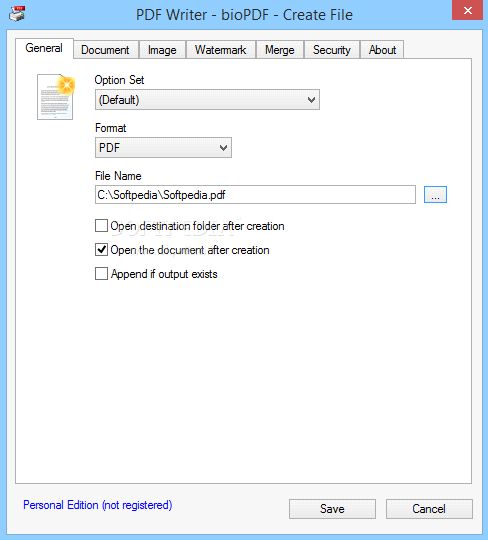This screenshot has height=540, width=488.
Task: Click into the File Name text field
Action: (256, 195)
